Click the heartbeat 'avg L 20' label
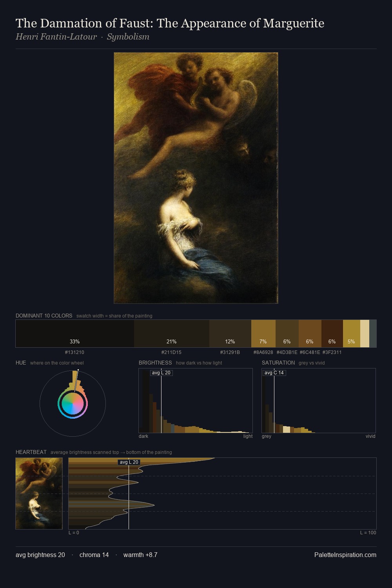Viewport: 392px width, 588px height. [x=129, y=462]
